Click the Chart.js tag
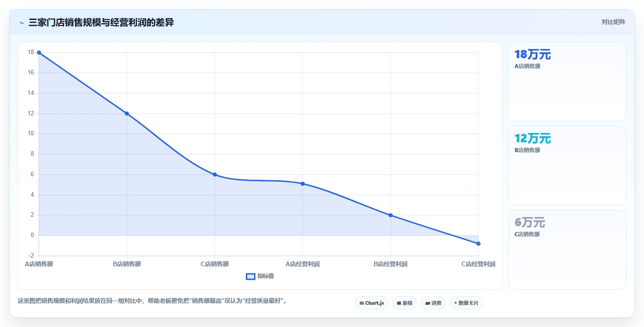This screenshot has width=644, height=327. [371, 303]
